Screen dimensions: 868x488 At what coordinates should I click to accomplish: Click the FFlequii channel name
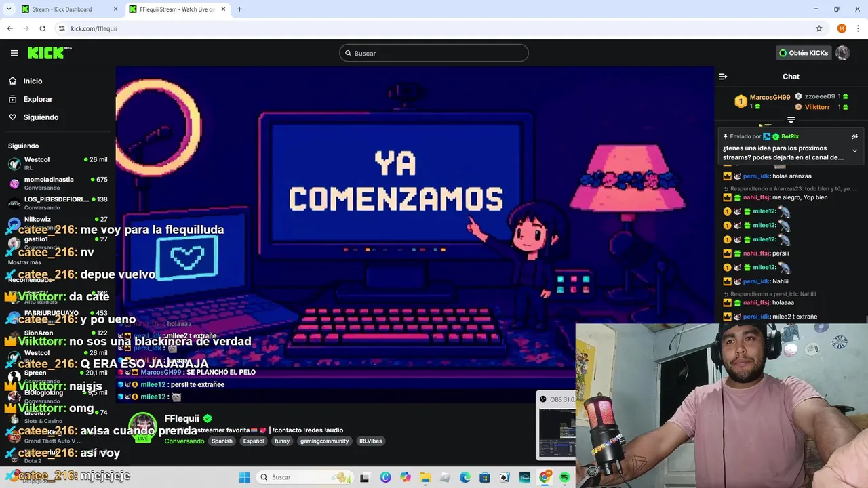click(182, 418)
